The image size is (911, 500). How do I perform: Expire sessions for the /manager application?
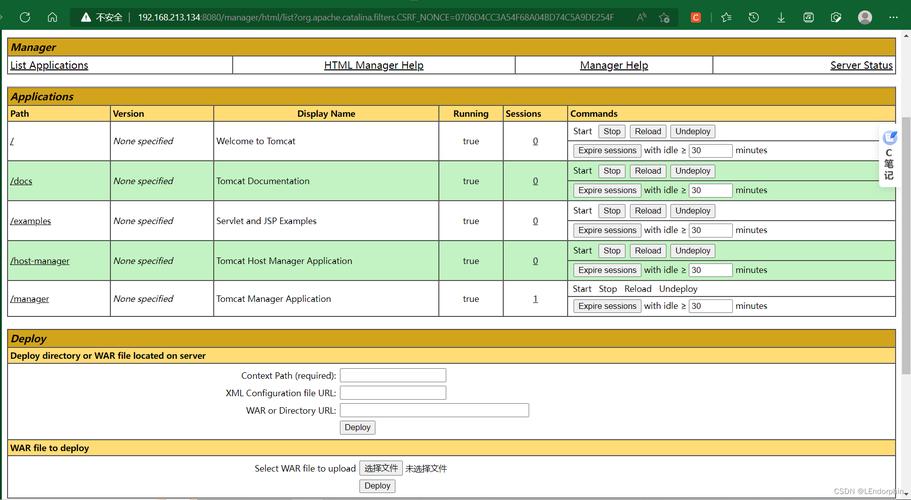(607, 306)
